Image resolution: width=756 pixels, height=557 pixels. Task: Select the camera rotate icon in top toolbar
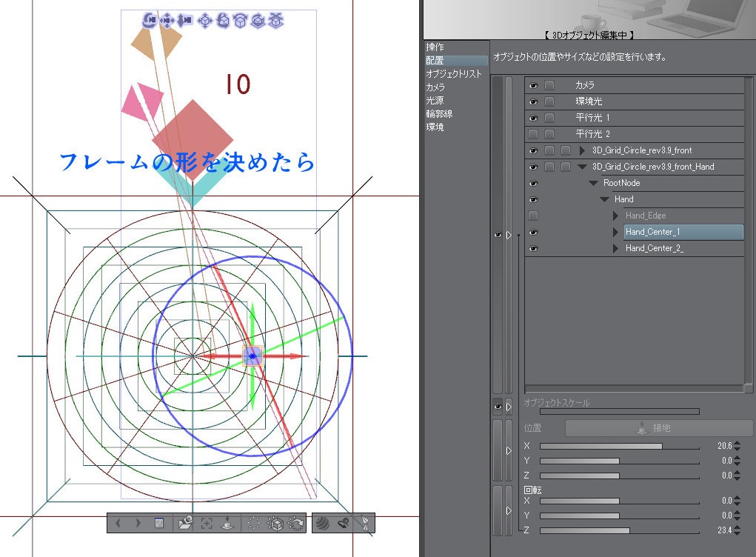click(150, 21)
